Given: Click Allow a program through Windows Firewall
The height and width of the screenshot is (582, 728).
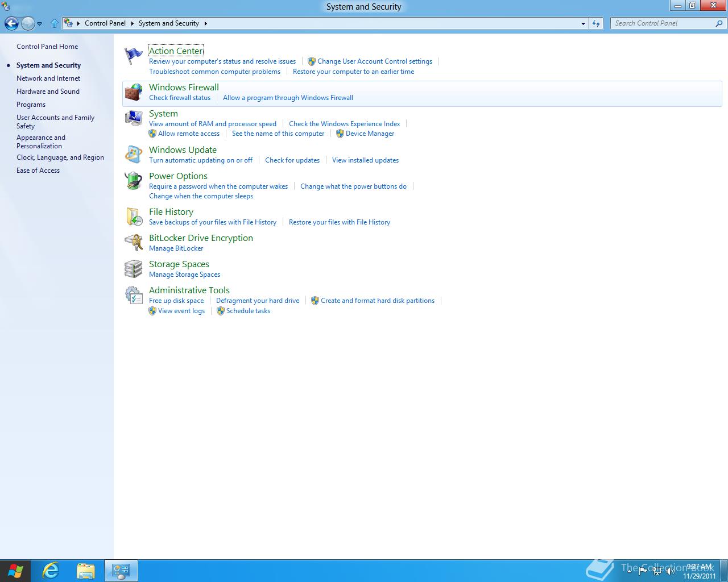Looking at the screenshot, I should tap(288, 97).
